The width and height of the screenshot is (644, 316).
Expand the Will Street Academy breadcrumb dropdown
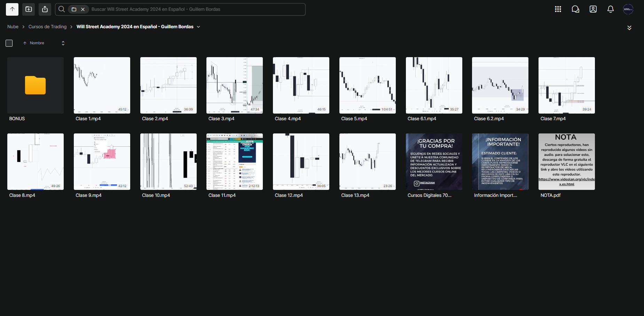point(198,27)
